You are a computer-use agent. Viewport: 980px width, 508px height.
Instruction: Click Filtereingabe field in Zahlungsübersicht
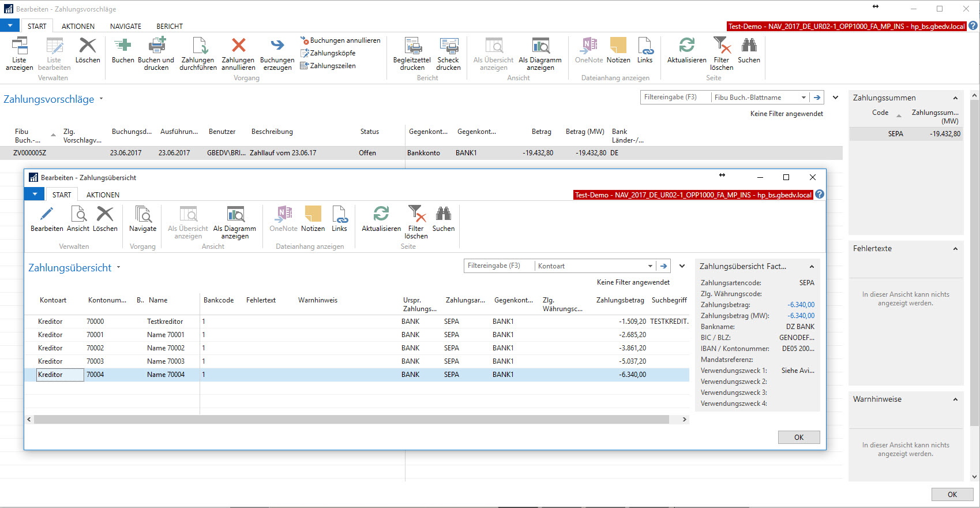point(499,266)
